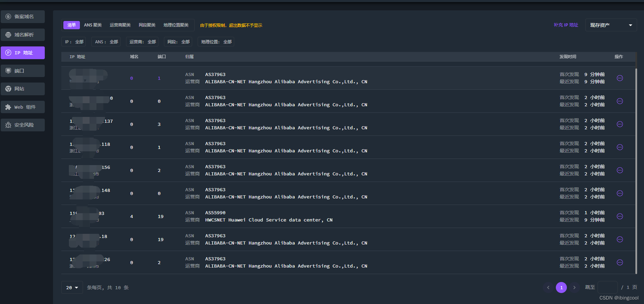
Task: Open actions menu for the row ending .18
Action: (x=620, y=239)
